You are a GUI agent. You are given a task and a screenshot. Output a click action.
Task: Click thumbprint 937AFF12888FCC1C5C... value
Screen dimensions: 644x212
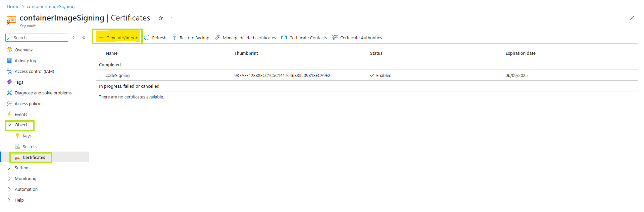pos(282,75)
